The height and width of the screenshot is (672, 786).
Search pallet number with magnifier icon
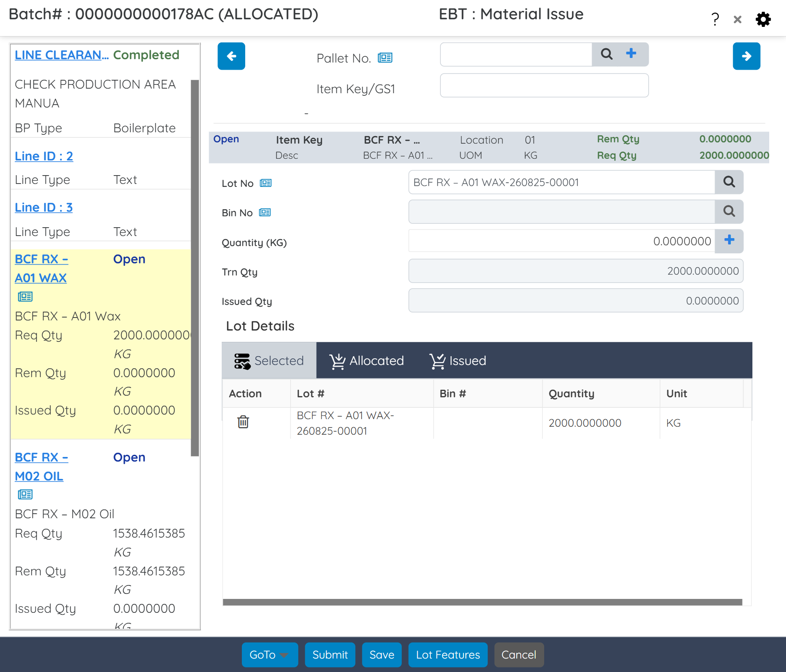coord(606,54)
